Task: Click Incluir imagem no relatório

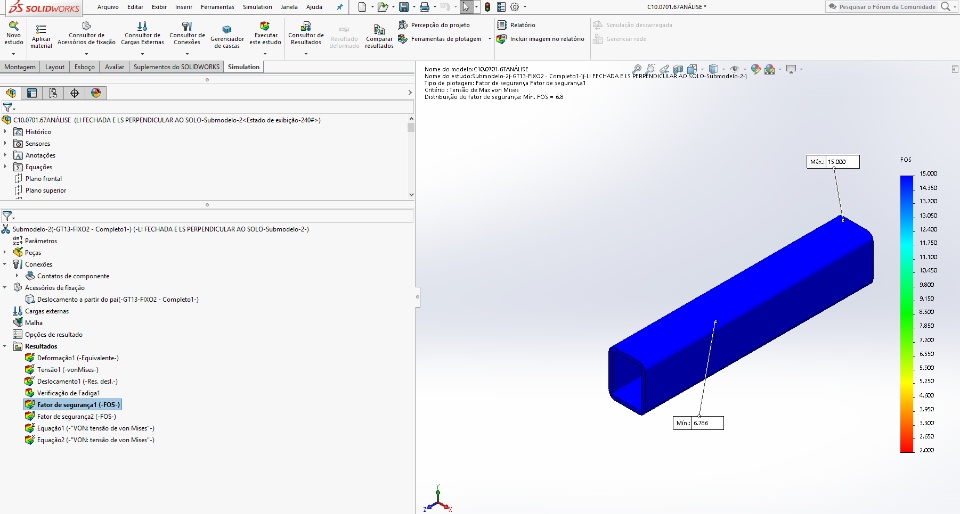Action: [x=541, y=39]
